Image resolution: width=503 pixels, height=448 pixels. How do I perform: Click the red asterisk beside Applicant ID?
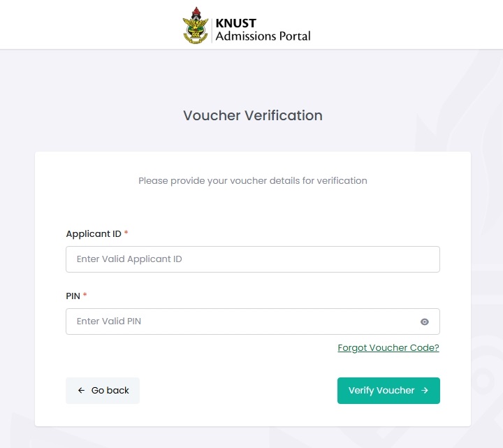126,233
